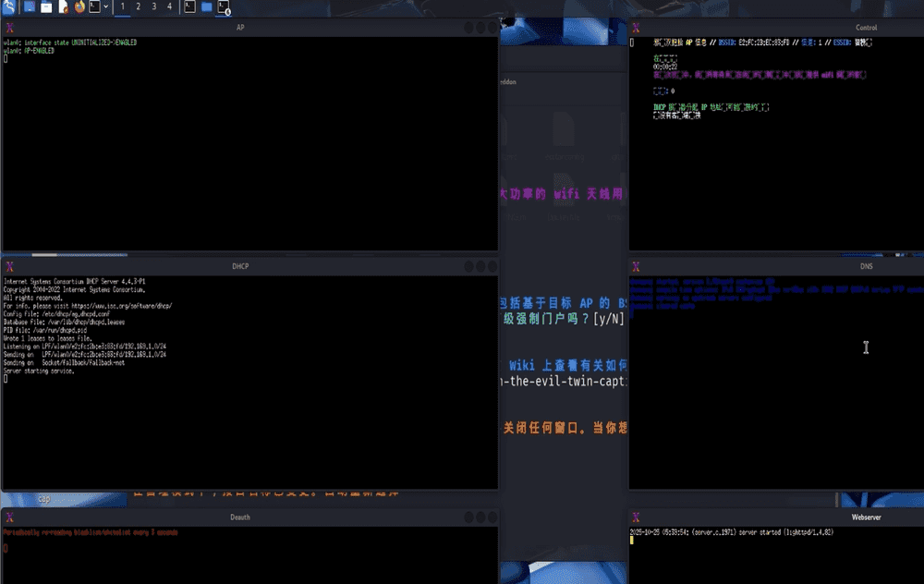Switch to workspace 4
This screenshot has width=924, height=584.
pyautogui.click(x=169, y=6)
